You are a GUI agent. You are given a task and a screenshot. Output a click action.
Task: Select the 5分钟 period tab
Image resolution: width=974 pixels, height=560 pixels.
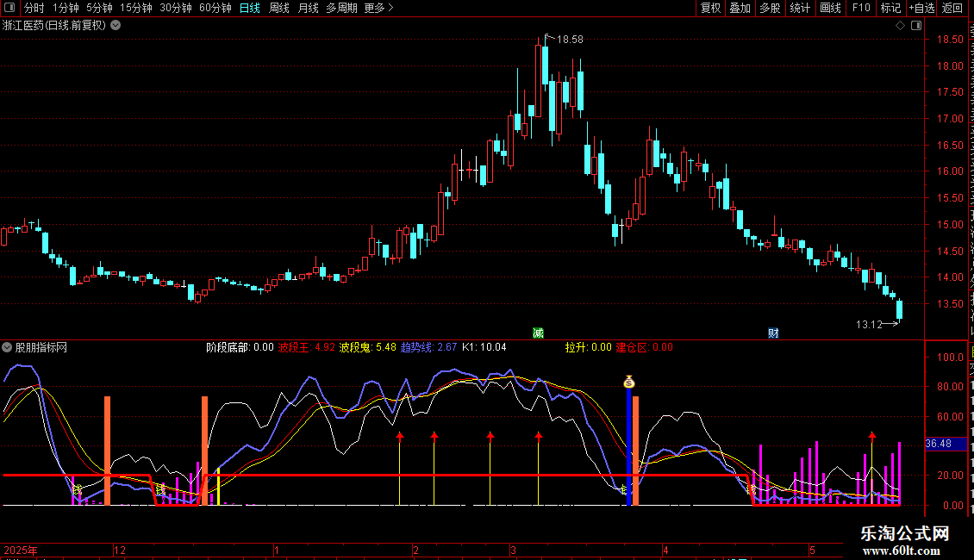click(x=99, y=8)
